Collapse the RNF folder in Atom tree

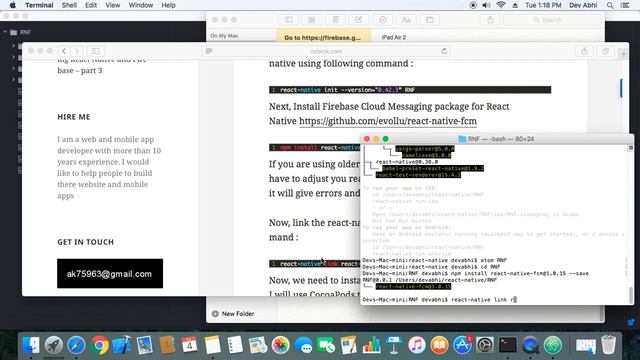5,32
